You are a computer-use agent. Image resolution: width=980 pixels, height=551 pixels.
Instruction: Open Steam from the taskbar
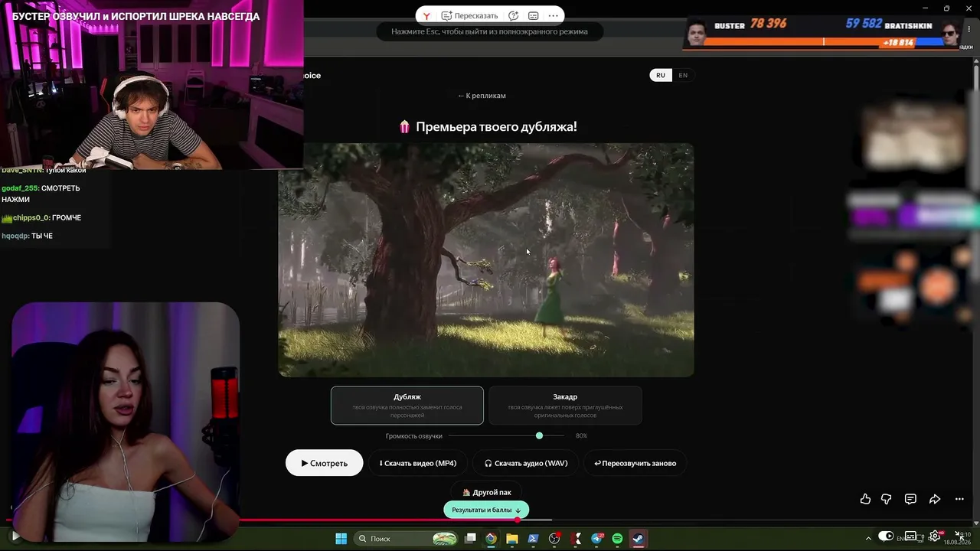pyautogui.click(x=639, y=539)
